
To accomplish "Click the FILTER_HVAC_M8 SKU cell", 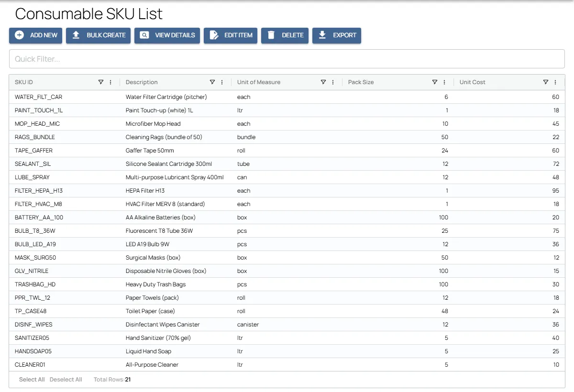I will (65, 204).
